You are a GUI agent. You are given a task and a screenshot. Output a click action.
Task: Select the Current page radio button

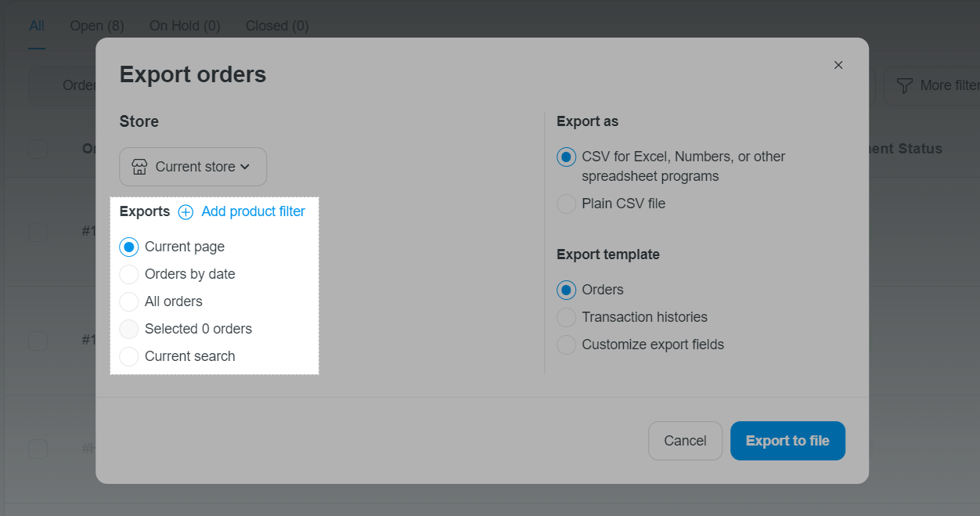[129, 247]
